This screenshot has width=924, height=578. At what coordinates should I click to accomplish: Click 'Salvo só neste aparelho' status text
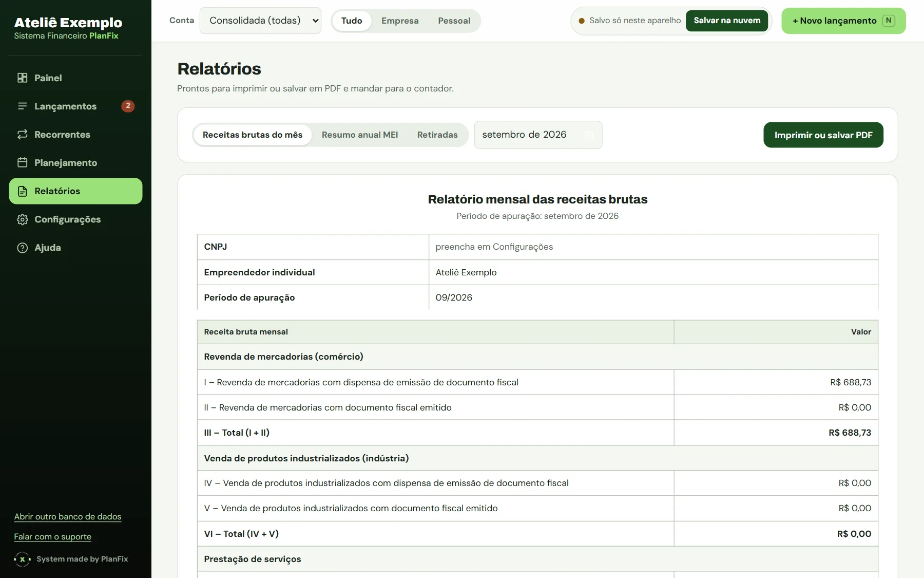click(635, 21)
